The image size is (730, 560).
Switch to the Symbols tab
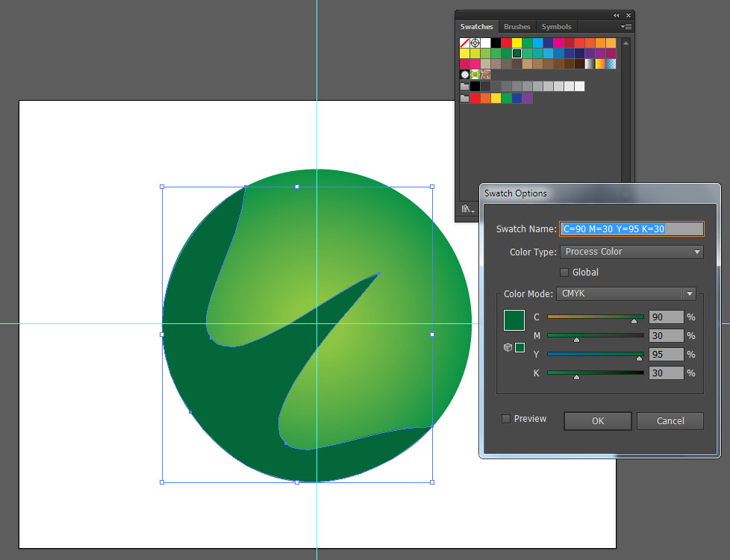556,26
